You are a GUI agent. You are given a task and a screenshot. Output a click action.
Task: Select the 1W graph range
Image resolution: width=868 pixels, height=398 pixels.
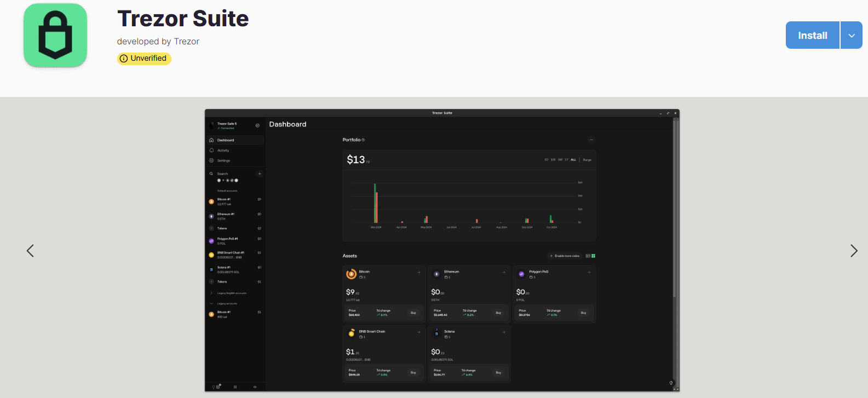(x=553, y=160)
